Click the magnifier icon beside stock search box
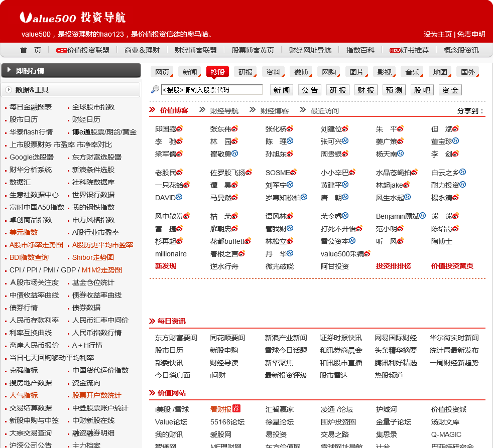493x448 pixels. click(x=155, y=89)
